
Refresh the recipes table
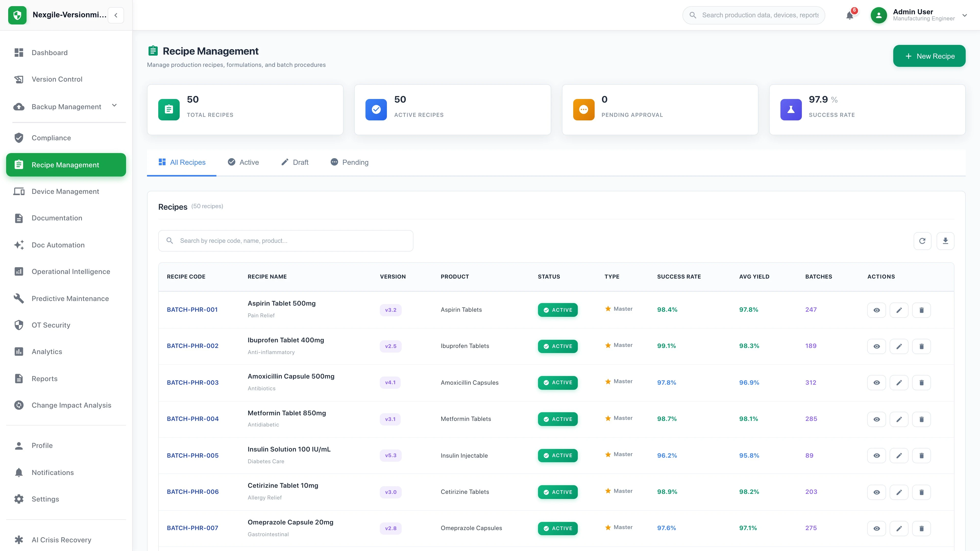pos(923,241)
